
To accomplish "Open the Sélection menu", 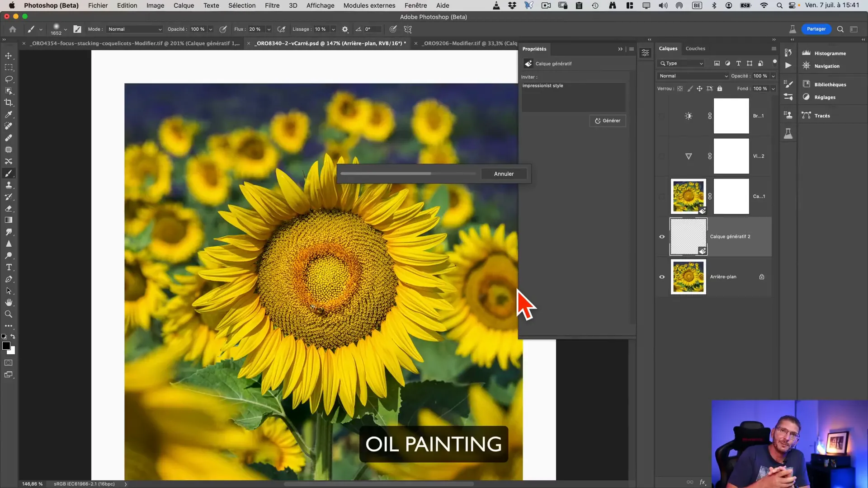I will [x=242, y=5].
